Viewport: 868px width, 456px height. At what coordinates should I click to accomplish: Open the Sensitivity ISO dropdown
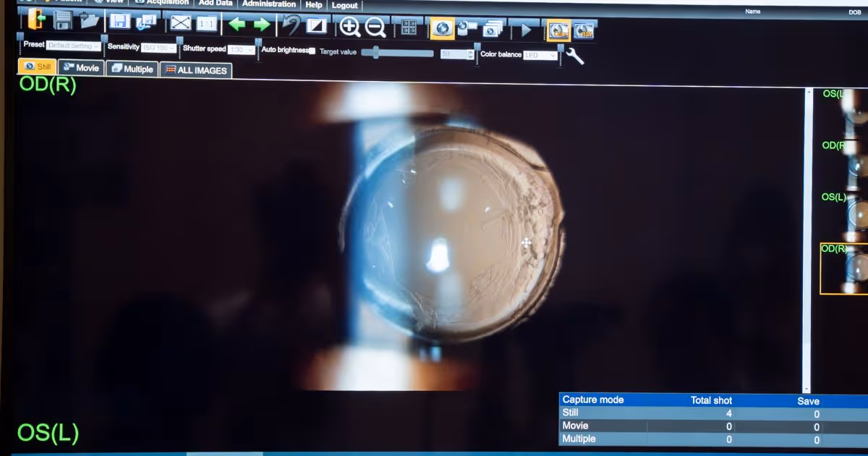[158, 48]
